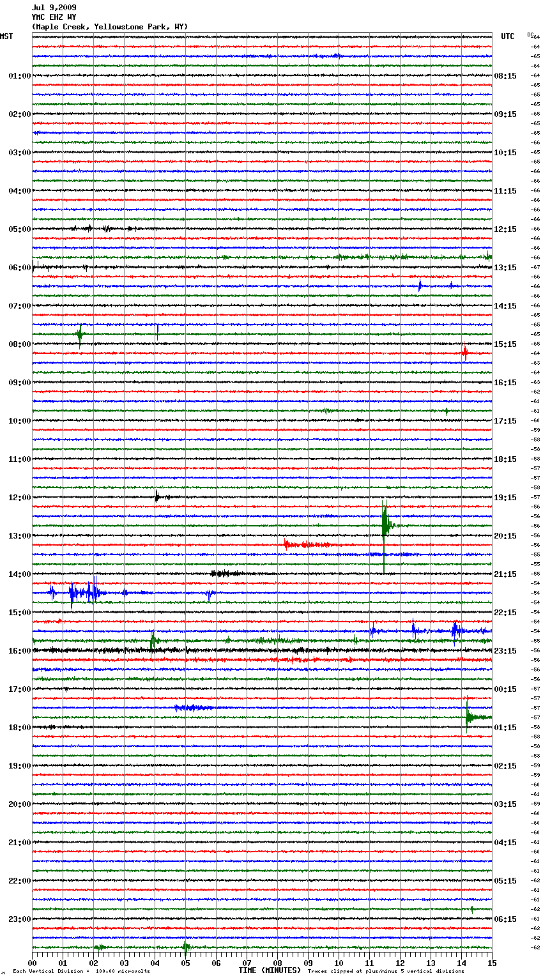Screen dimensions: 543x980
Task: Click the 09:00 MST hour label
Action: 20,383
